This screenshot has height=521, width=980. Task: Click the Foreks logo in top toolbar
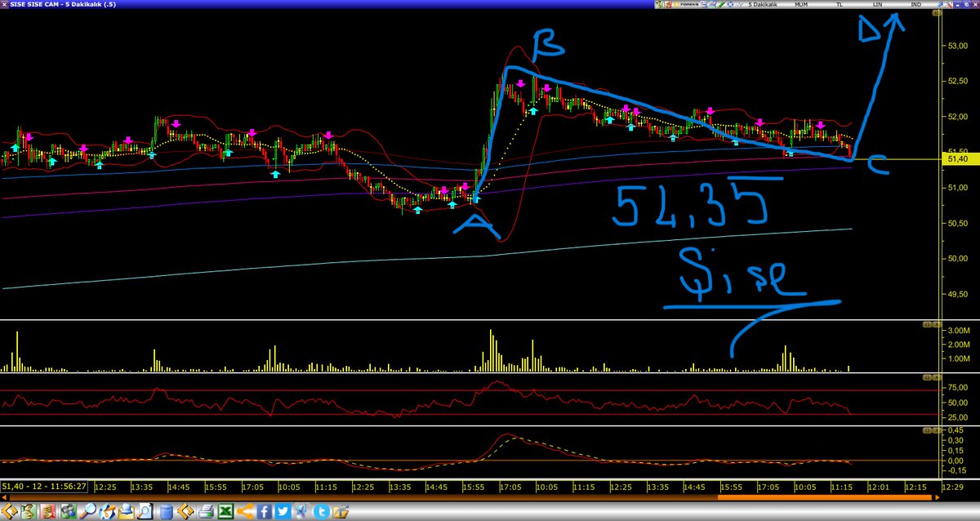[687, 5]
